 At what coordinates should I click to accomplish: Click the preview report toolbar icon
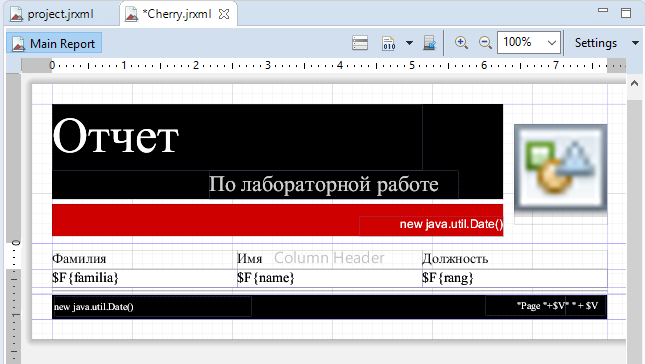(429, 43)
